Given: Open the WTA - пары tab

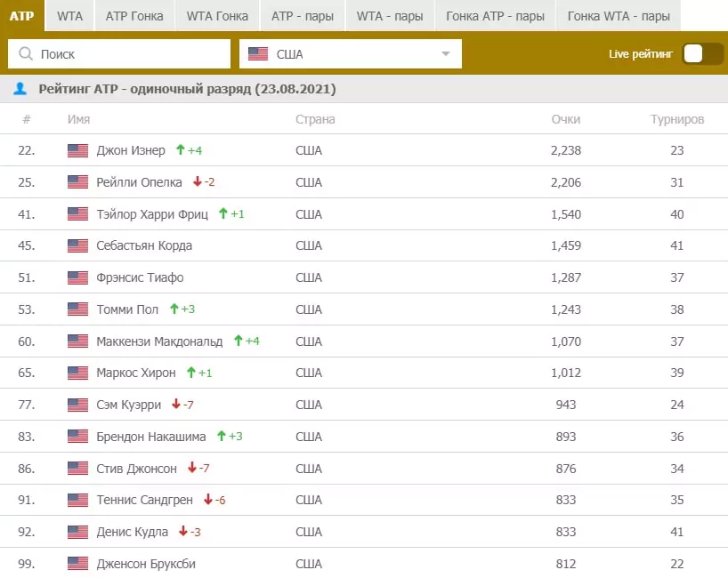Looking at the screenshot, I should (x=390, y=16).
